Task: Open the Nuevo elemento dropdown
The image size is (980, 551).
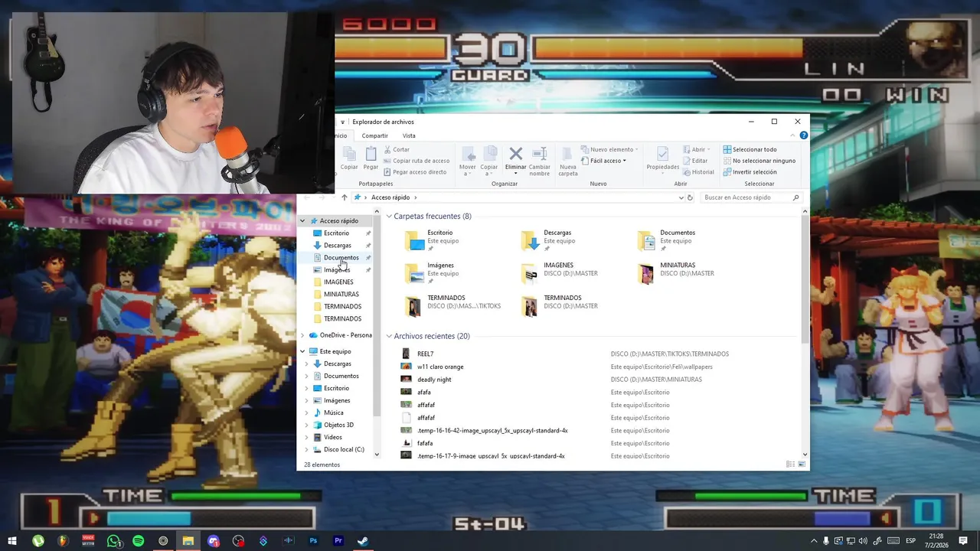Action: 609,149
